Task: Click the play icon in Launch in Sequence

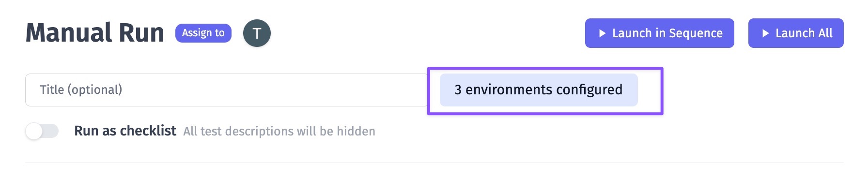Action: click(602, 33)
